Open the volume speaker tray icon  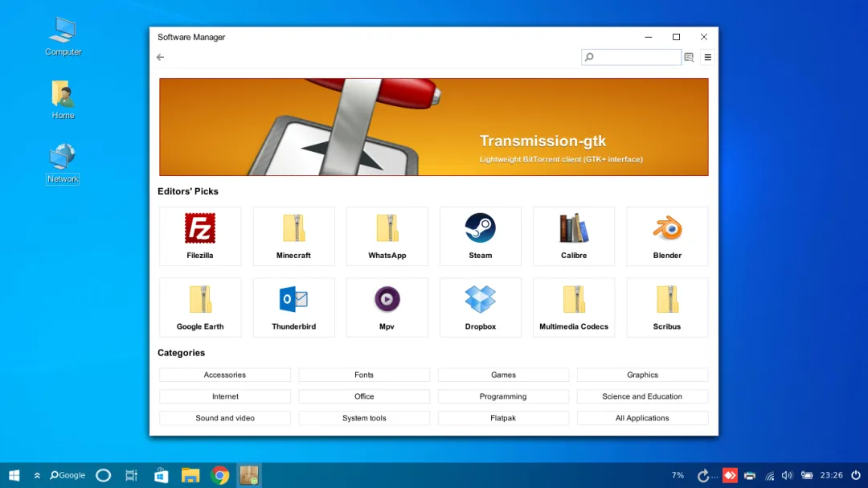(787, 475)
